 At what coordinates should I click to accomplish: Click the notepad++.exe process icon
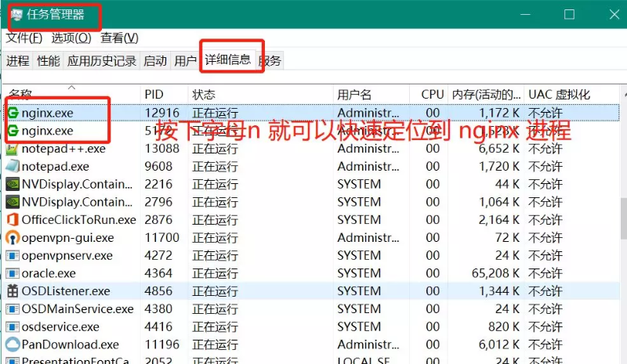coord(13,149)
